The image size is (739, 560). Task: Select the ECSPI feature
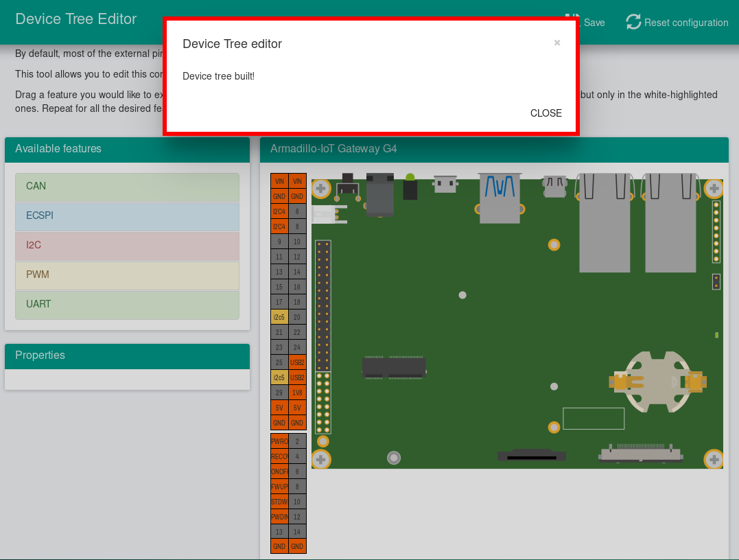(x=127, y=216)
